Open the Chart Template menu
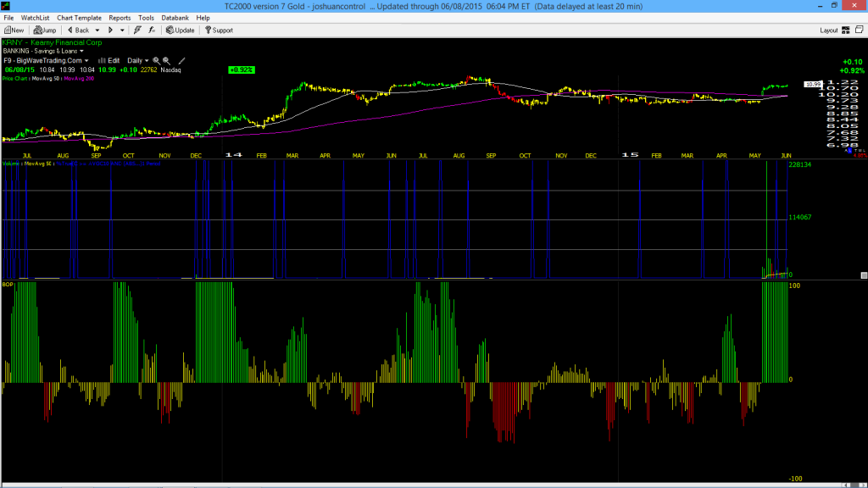 coord(79,18)
